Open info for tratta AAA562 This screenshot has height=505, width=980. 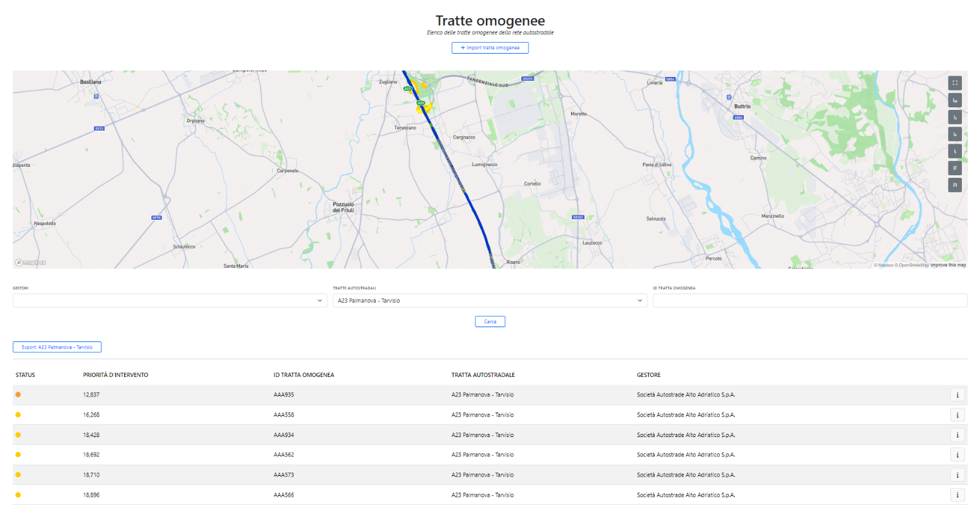pos(957,455)
